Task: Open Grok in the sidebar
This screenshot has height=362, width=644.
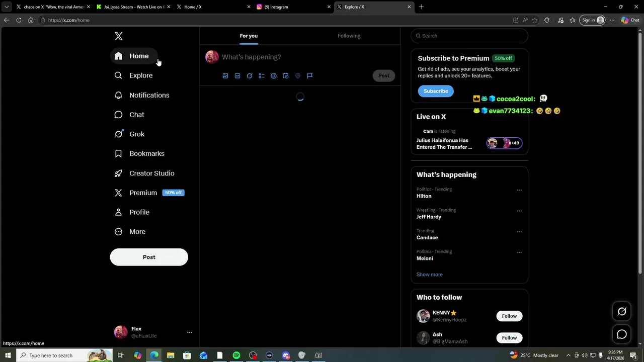Action: [x=130, y=134]
